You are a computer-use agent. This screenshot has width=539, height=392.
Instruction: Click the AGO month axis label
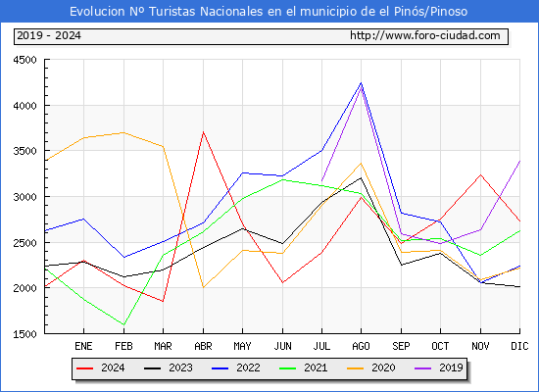coord(361,346)
